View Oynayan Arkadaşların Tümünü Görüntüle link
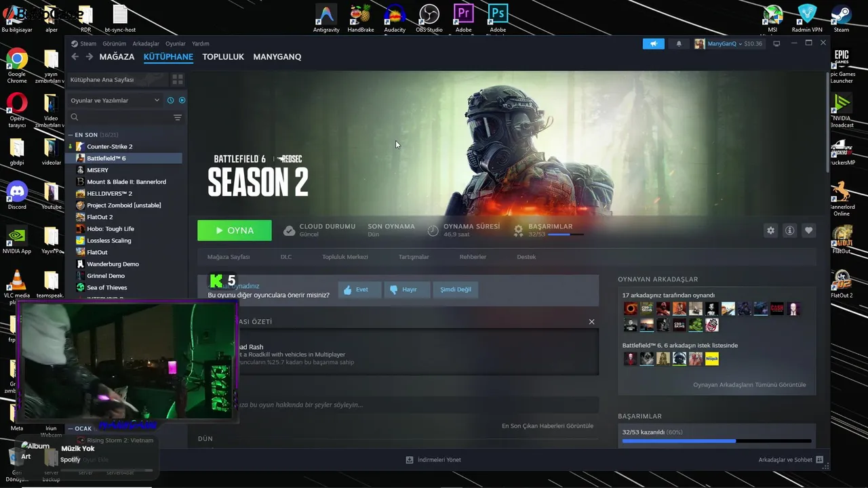This screenshot has width=868, height=488. tap(749, 385)
